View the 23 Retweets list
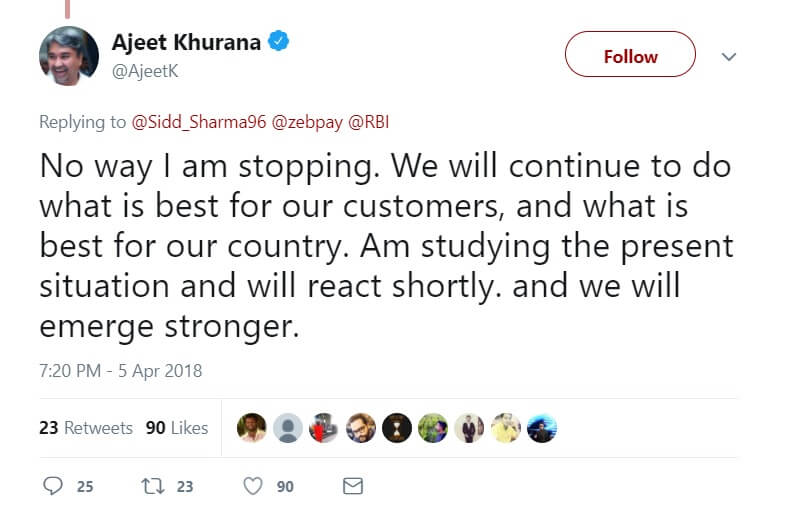Viewport: 785px width, 511px height. click(86, 427)
